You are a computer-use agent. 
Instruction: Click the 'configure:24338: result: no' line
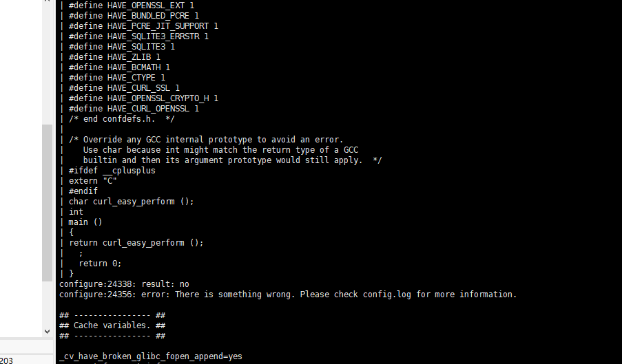124,284
